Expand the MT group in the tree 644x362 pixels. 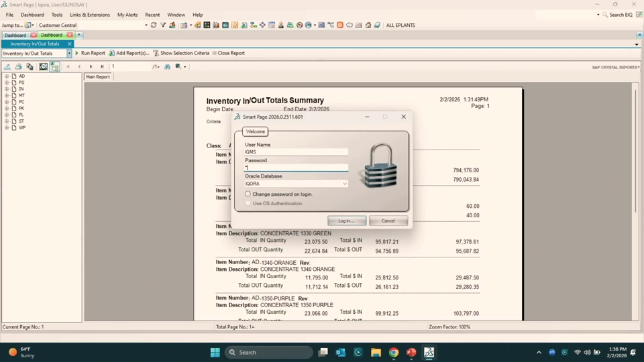click(6, 95)
